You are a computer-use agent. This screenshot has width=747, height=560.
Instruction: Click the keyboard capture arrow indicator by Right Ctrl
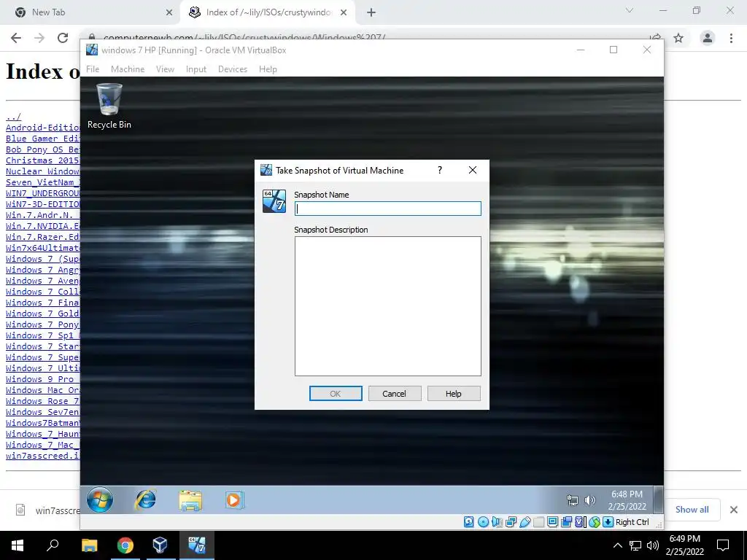coord(608,522)
